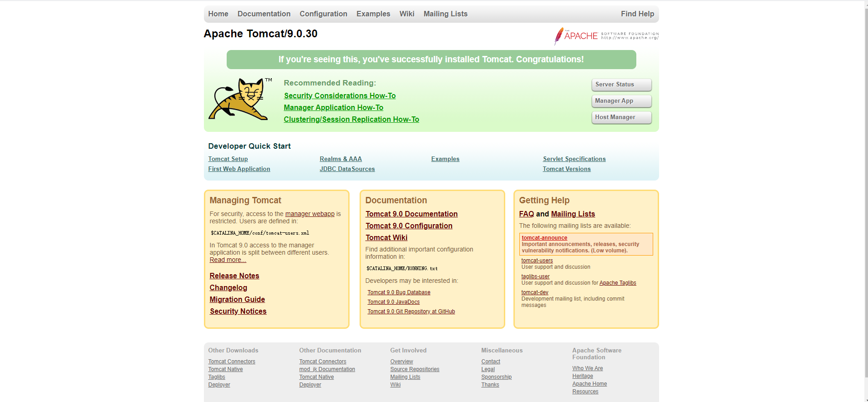Open Security Considerations How-To link

340,95
